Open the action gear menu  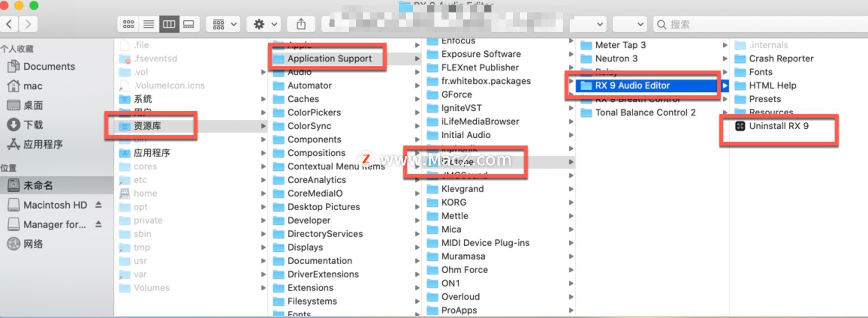coord(264,24)
